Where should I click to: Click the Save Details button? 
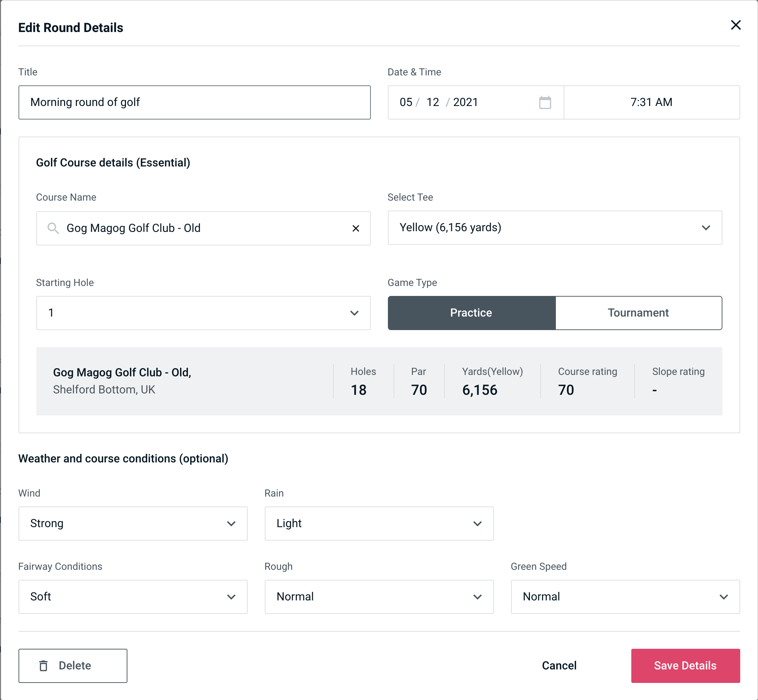tap(685, 665)
